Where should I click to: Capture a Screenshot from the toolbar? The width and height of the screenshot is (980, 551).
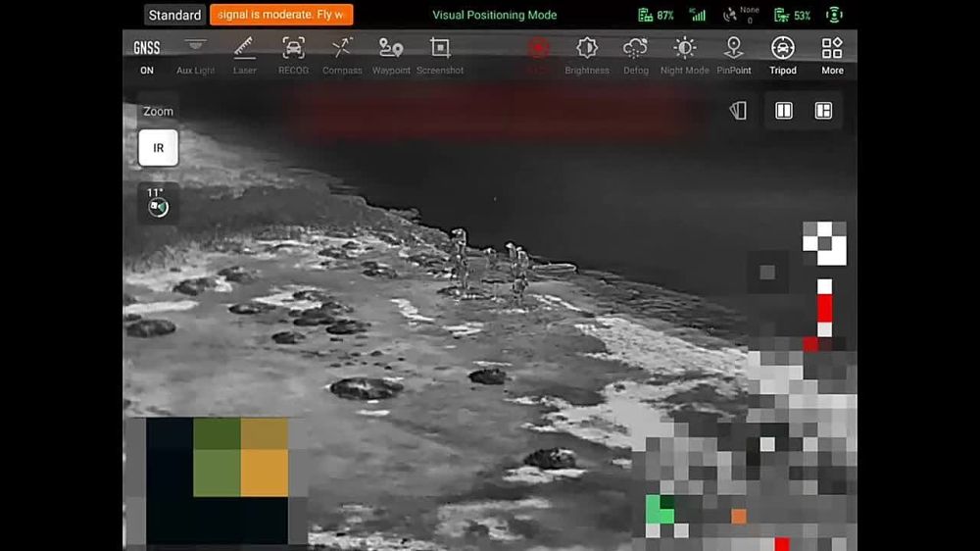coord(440,56)
